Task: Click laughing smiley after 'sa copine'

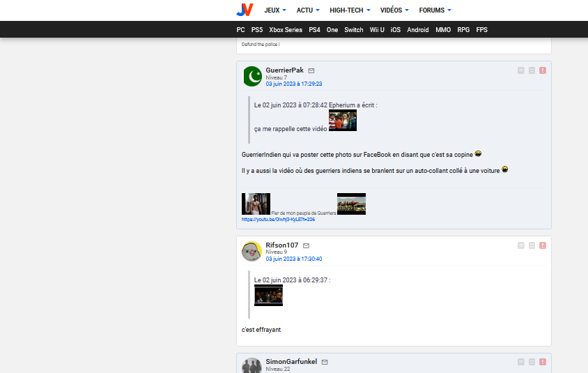Action: pos(478,153)
